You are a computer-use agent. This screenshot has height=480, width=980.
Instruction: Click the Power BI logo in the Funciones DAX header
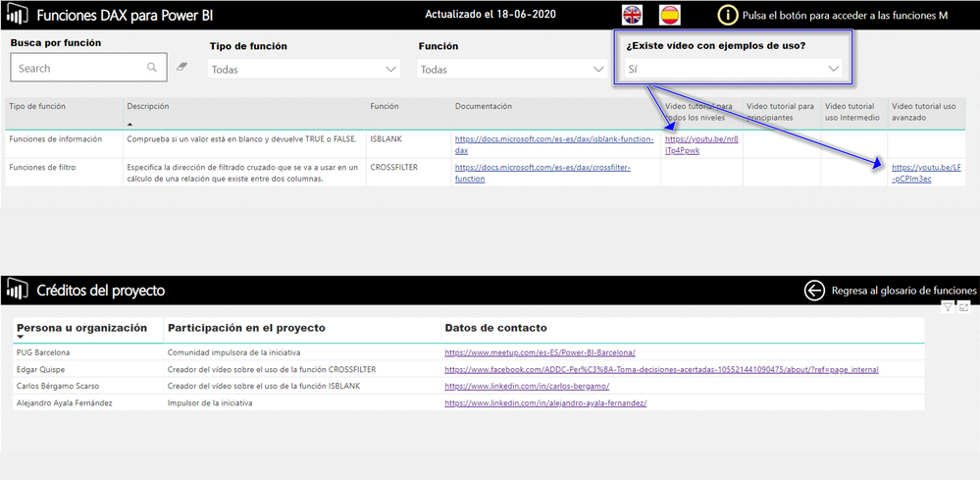pyautogui.click(x=18, y=15)
